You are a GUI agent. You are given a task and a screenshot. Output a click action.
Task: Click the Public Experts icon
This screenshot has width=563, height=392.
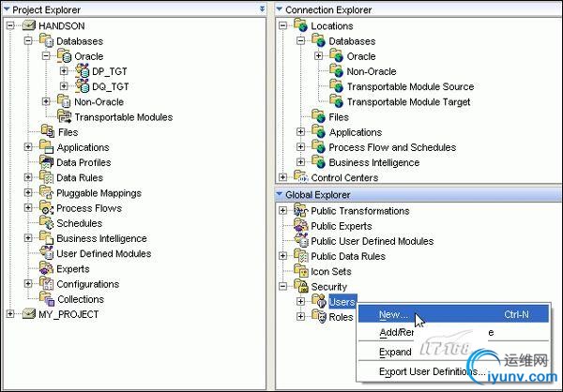(x=301, y=225)
